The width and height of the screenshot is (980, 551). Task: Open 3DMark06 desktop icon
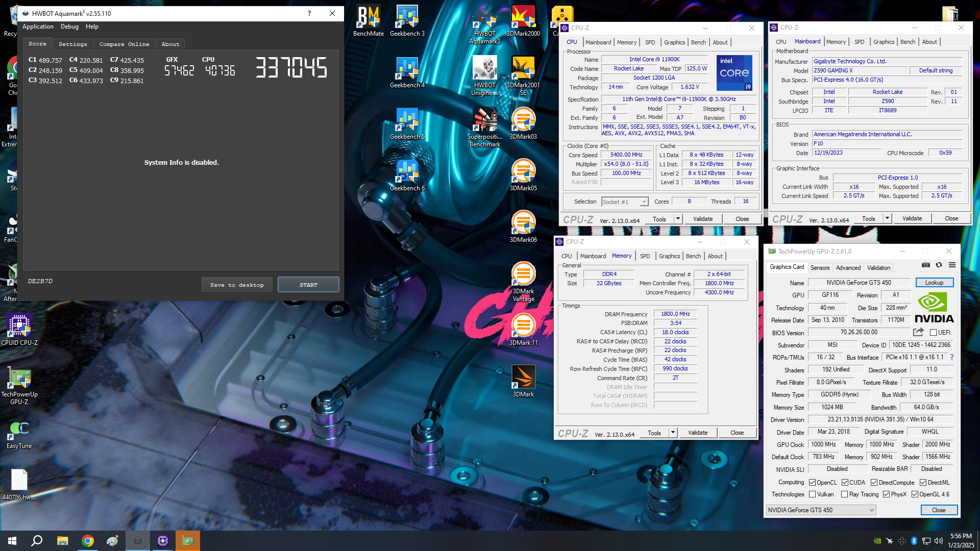click(x=523, y=227)
